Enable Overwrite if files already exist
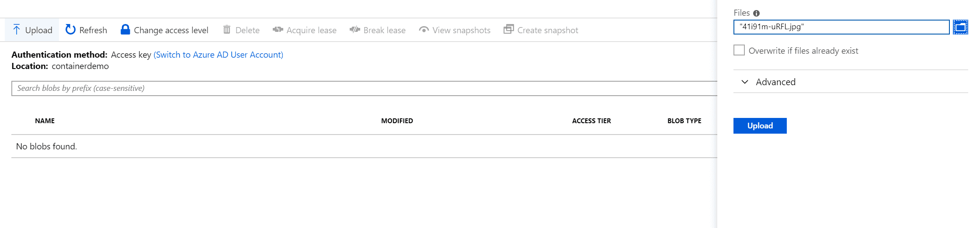980x228 pixels. (739, 50)
